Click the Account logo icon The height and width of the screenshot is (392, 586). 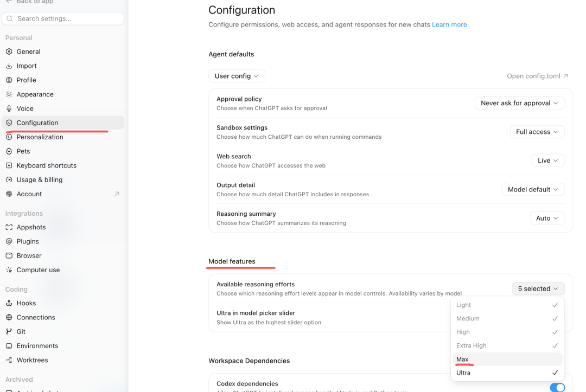(x=9, y=194)
